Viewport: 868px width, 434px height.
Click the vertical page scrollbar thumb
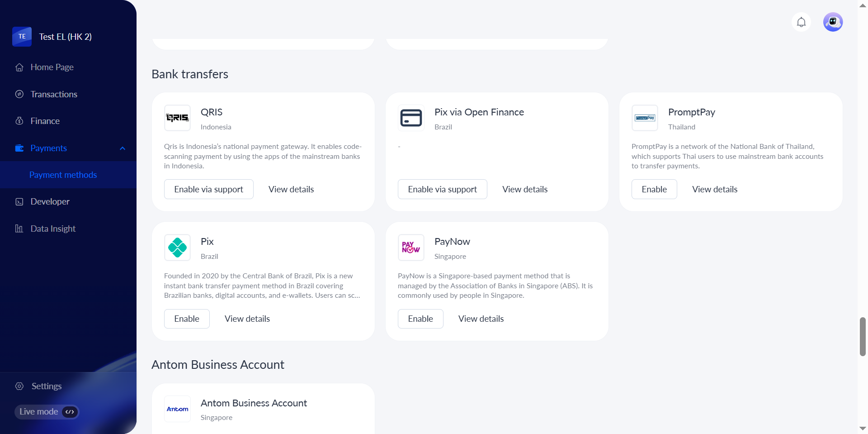click(x=863, y=337)
